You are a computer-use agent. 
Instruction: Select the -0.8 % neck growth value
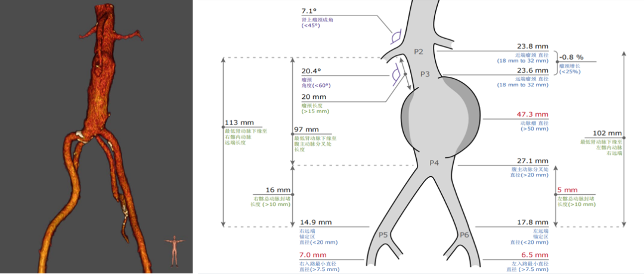click(571, 57)
